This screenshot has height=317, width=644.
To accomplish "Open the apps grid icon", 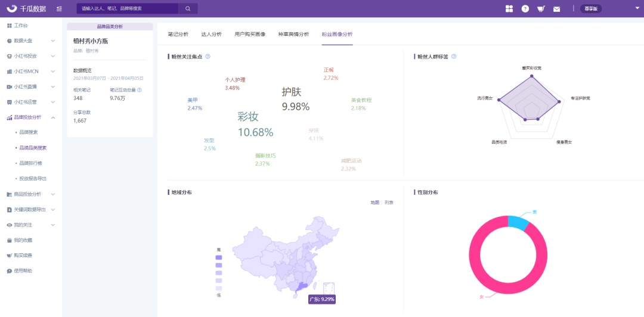I will pos(509,8).
